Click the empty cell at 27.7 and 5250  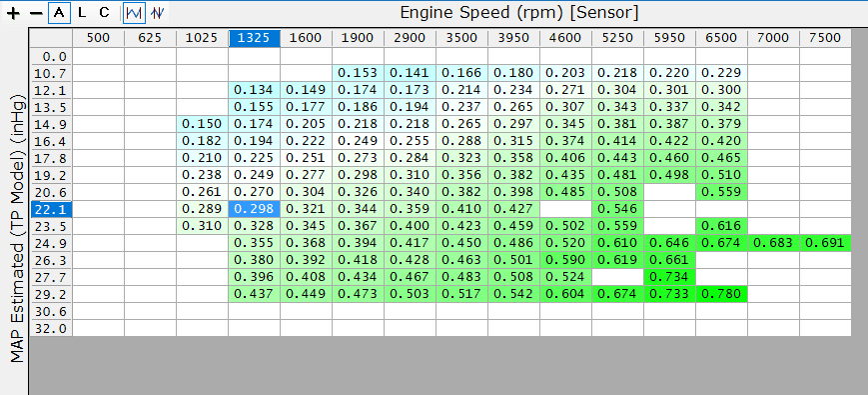(x=617, y=278)
